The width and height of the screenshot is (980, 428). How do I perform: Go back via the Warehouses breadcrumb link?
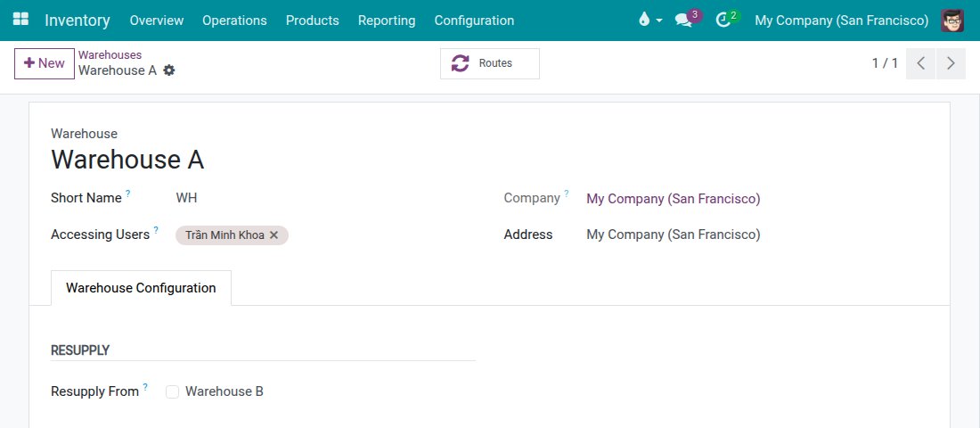(110, 55)
